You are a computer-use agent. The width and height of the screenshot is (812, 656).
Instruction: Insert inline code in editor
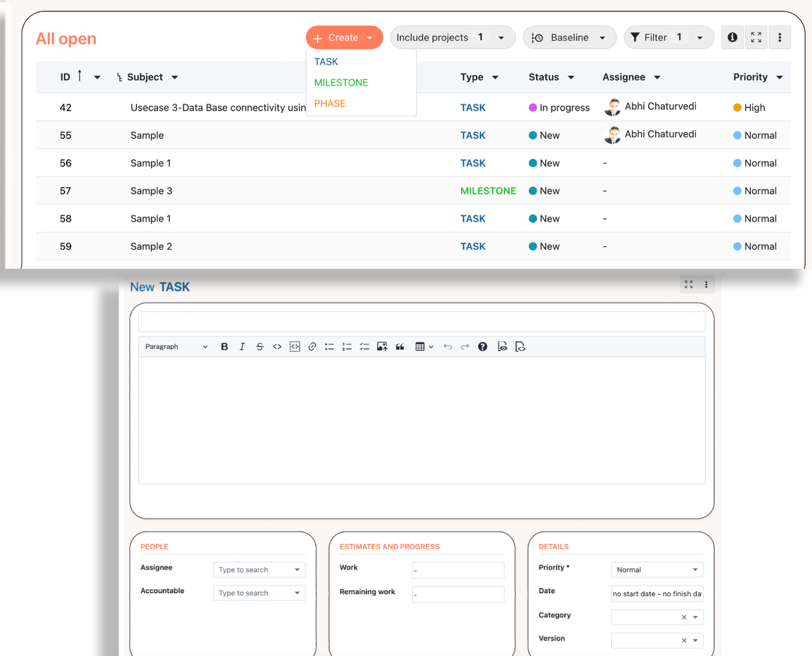click(277, 347)
